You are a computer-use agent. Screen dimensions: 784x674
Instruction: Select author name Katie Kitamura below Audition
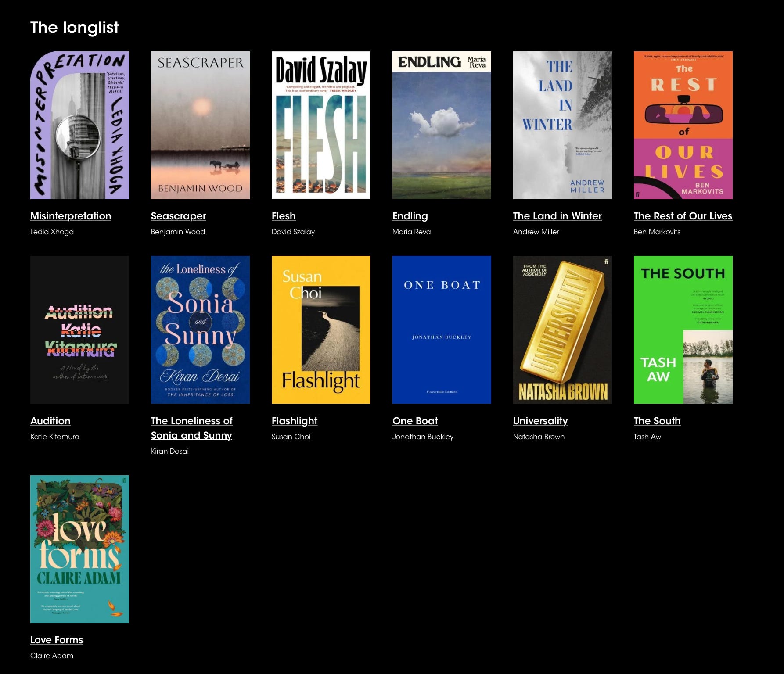tap(55, 437)
